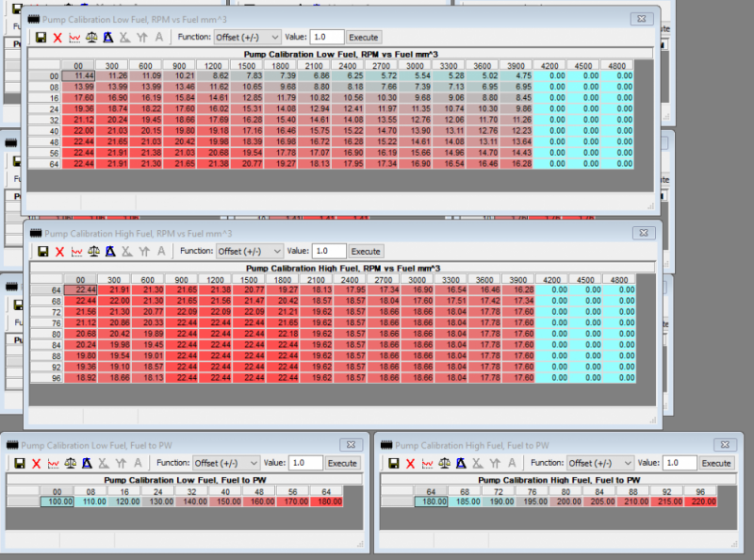This screenshot has width=754, height=560.
Task: Click the save icon in the High Fuel RPM vs Fuel window
Action: pyautogui.click(x=41, y=252)
